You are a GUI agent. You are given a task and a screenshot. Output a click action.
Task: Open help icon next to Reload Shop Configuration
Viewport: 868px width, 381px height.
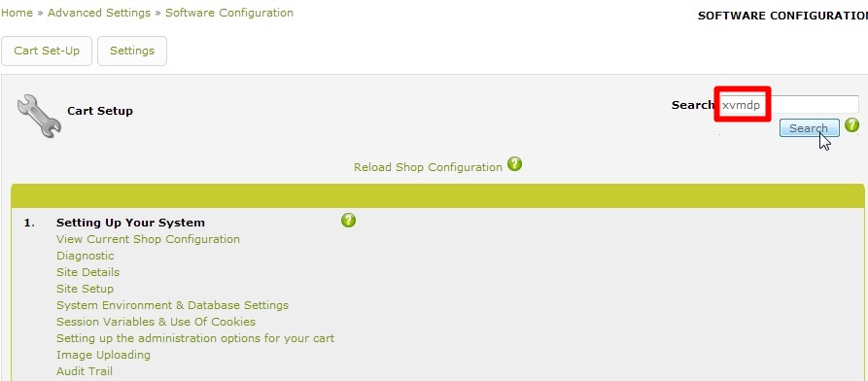(515, 164)
